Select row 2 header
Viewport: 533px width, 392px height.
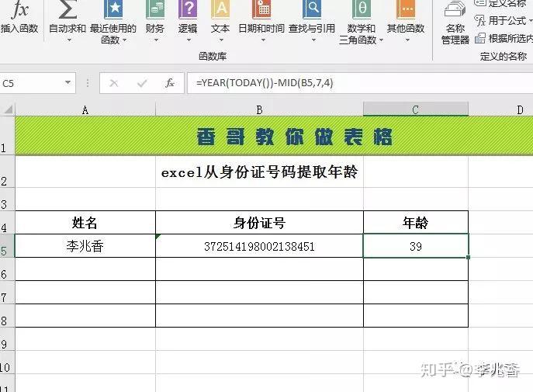[7, 172]
